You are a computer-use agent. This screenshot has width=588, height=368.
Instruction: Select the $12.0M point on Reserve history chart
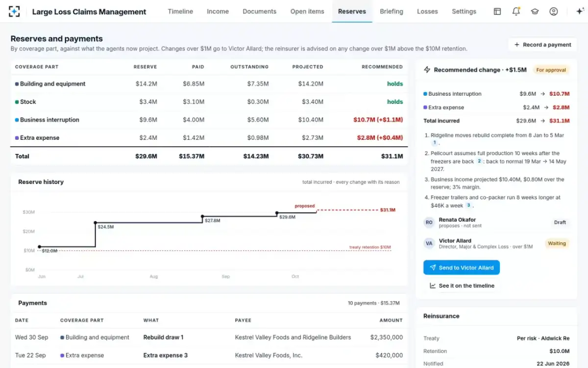click(39, 247)
